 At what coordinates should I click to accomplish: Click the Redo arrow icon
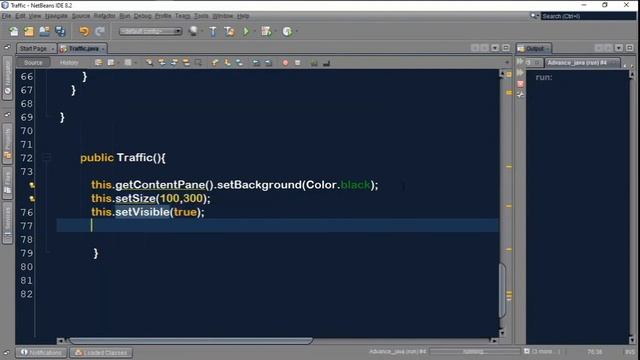(x=100, y=31)
